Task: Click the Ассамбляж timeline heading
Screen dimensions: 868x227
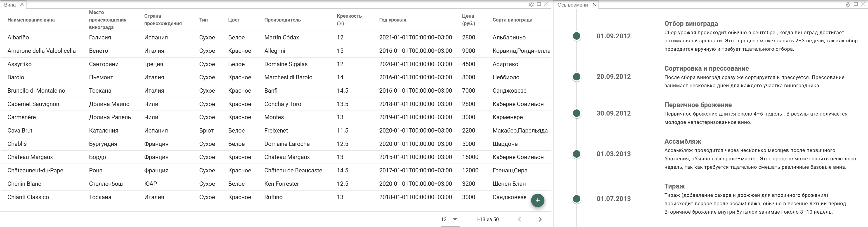Action: click(683, 142)
